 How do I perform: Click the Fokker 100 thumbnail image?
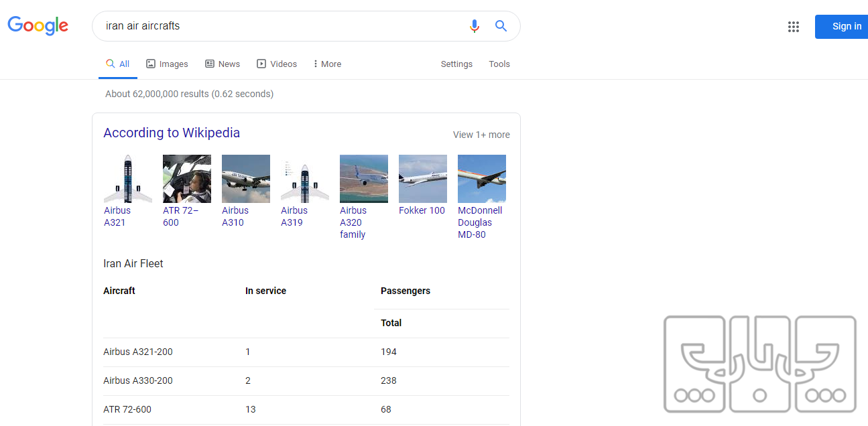click(x=423, y=179)
